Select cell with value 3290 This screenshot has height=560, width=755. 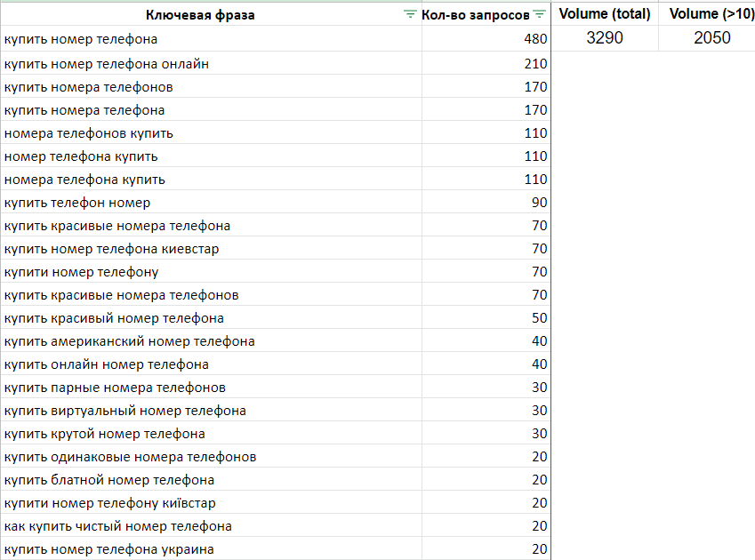(605, 38)
